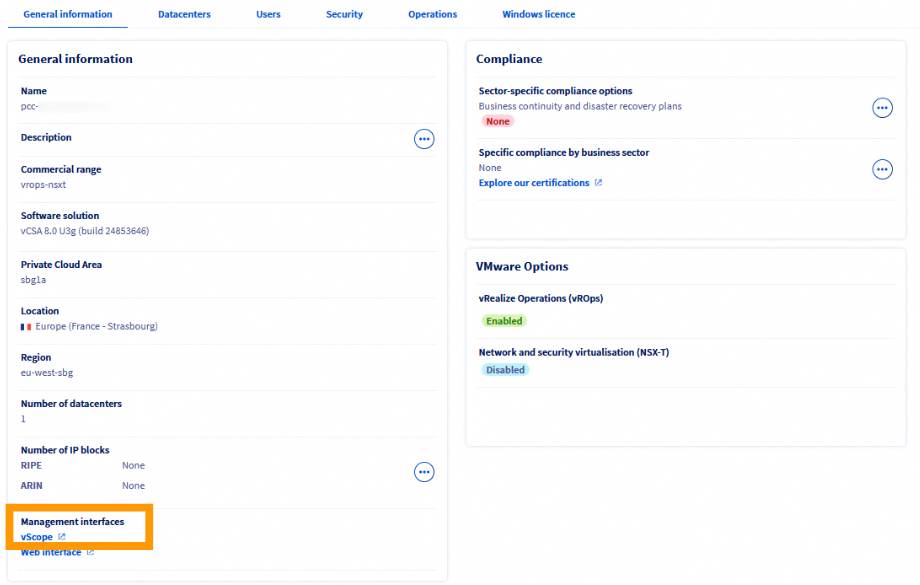Open the Windows licence tab
920x585 pixels.
click(538, 15)
